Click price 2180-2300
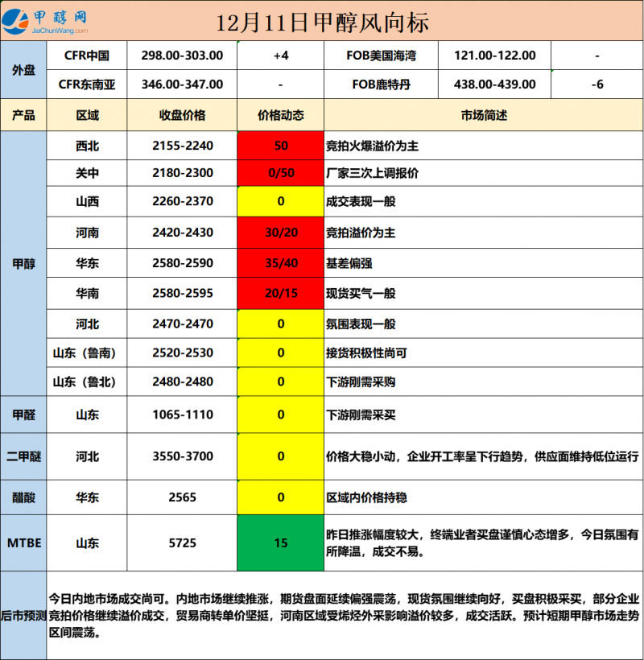The height and width of the screenshot is (660, 644). (x=183, y=173)
